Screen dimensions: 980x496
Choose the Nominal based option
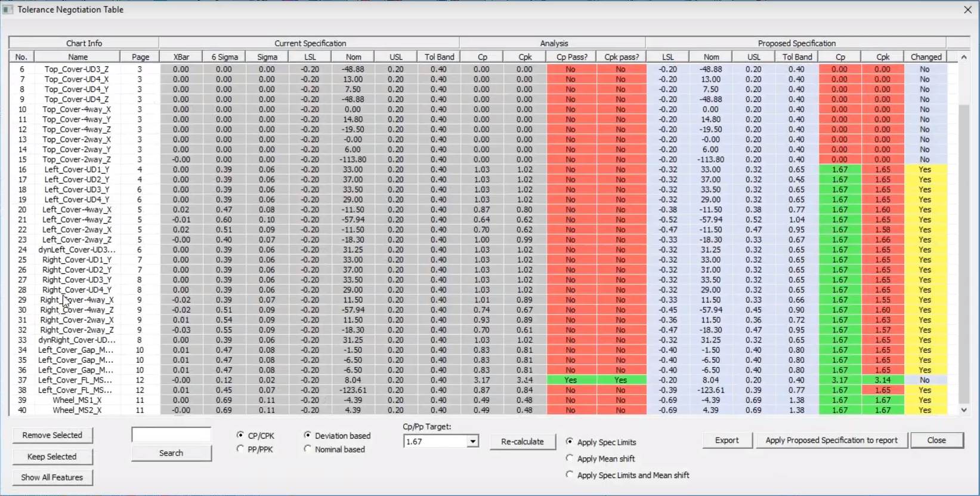pyautogui.click(x=308, y=449)
